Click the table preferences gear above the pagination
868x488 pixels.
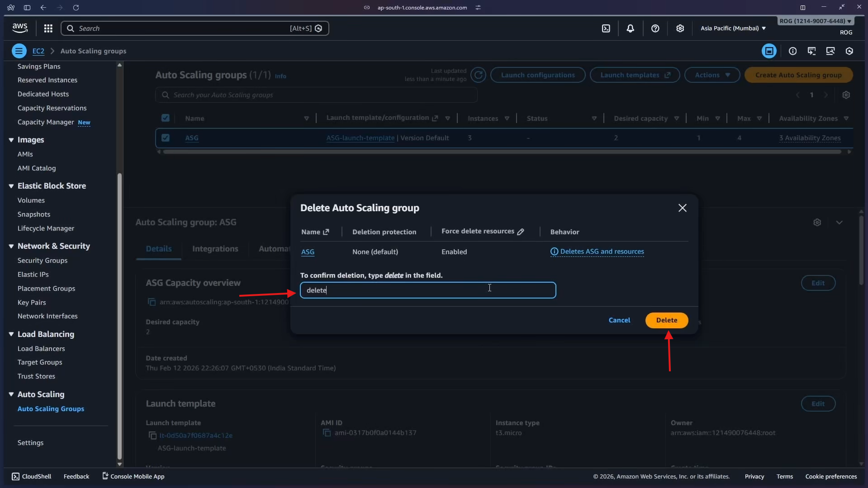click(846, 95)
